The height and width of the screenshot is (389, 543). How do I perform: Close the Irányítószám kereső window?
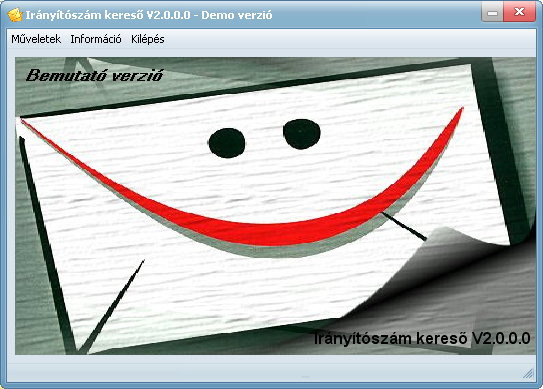519,12
